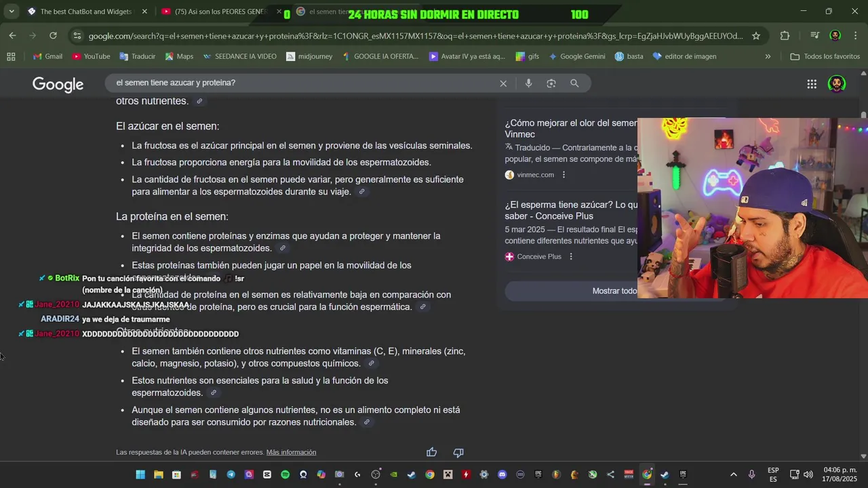Open '¿Cómo mejorar el olor del semen' result
Viewport: 868px width, 488px height.
(571, 129)
